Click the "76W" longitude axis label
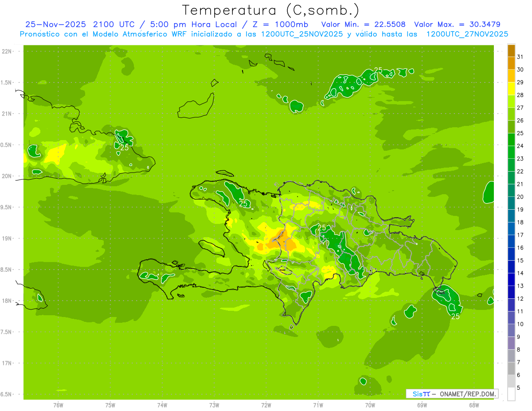This screenshot has width=532, height=411. (58, 405)
